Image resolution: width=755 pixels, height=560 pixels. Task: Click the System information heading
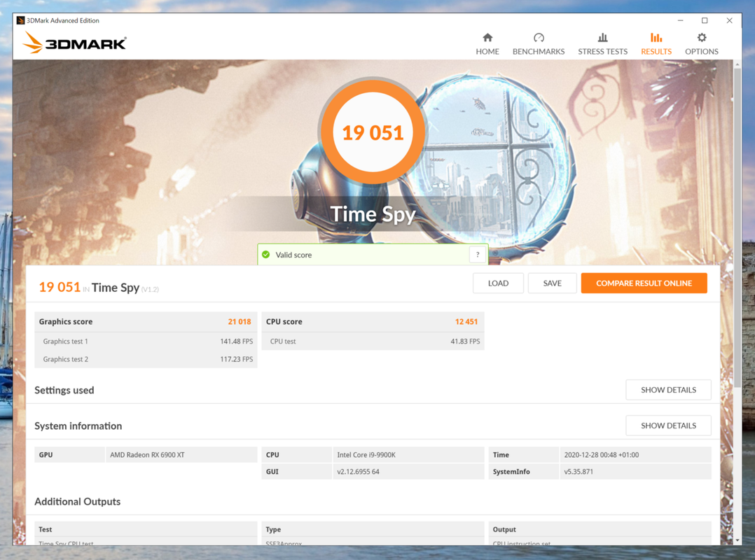tap(78, 426)
